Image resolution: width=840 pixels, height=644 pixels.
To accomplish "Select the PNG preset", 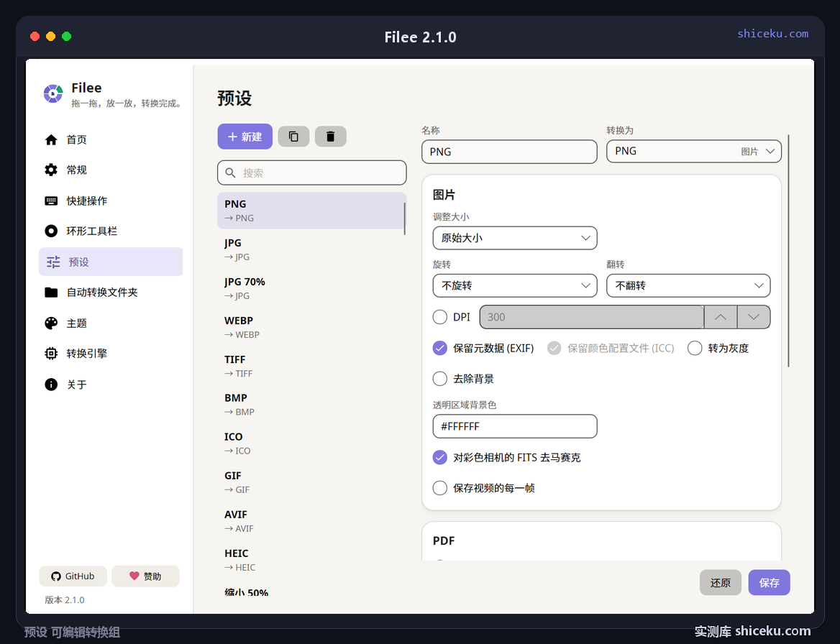I will click(311, 211).
